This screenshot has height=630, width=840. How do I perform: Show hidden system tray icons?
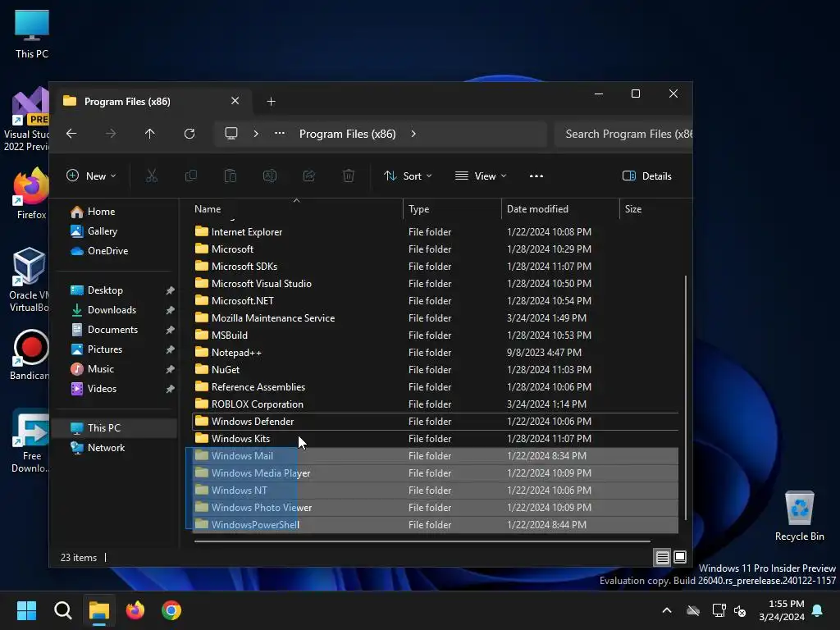667,610
